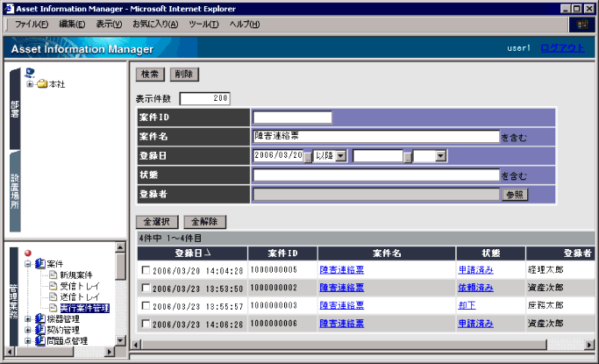Click the 登録日 start date field
Image resolution: width=599 pixels, height=364 pixels.
click(279, 156)
